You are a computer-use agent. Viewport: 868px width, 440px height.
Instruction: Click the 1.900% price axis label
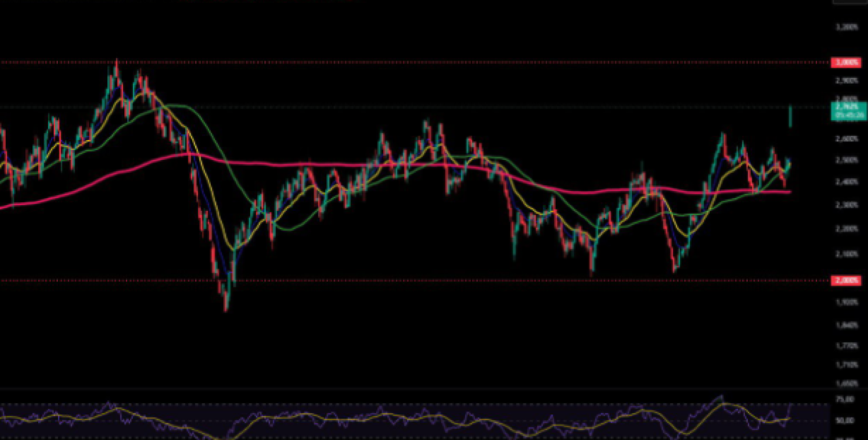coord(847,302)
